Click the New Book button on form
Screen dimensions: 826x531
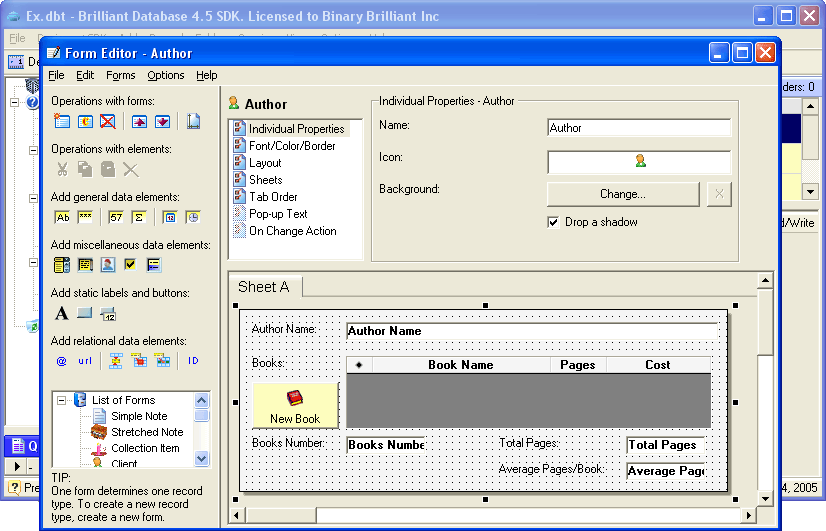(295, 406)
